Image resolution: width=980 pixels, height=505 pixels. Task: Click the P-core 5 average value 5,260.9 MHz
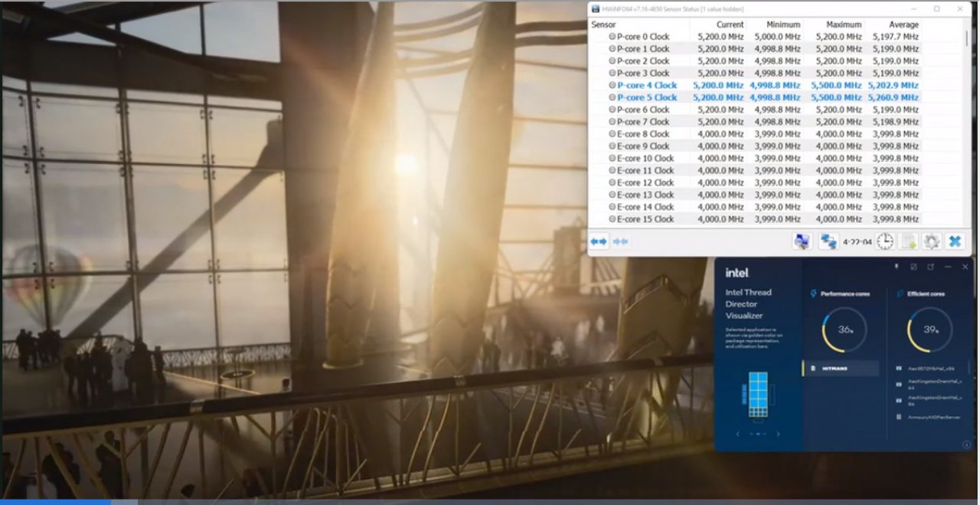coord(893,97)
